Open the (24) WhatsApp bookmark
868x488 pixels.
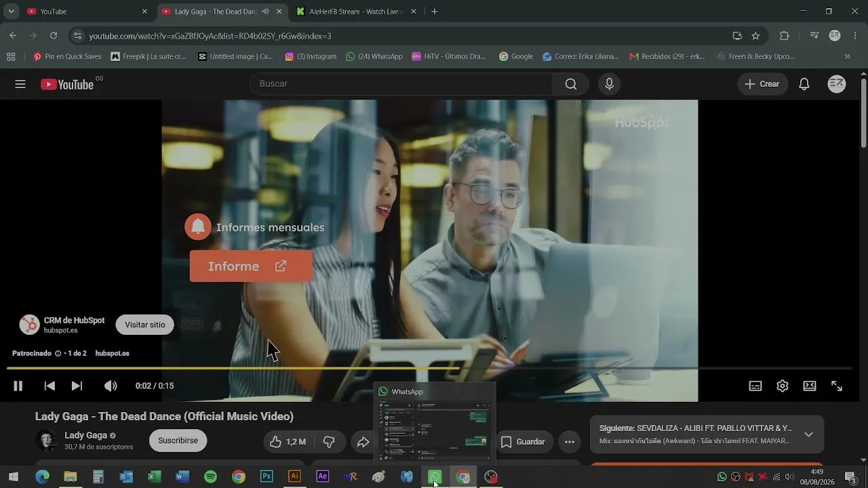(374, 57)
